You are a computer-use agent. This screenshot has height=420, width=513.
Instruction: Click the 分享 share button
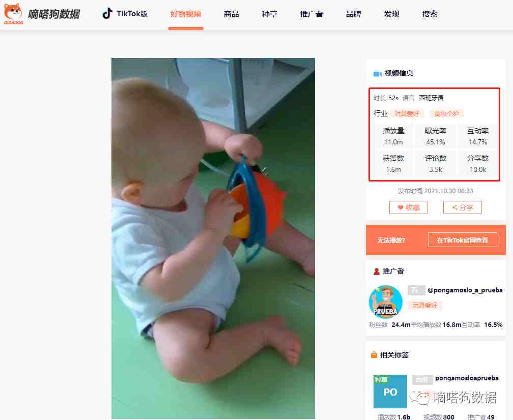[463, 207]
